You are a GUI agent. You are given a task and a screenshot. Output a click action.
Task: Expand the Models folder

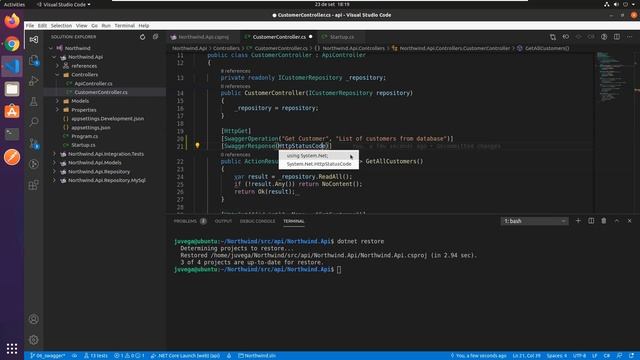pyautogui.click(x=58, y=101)
